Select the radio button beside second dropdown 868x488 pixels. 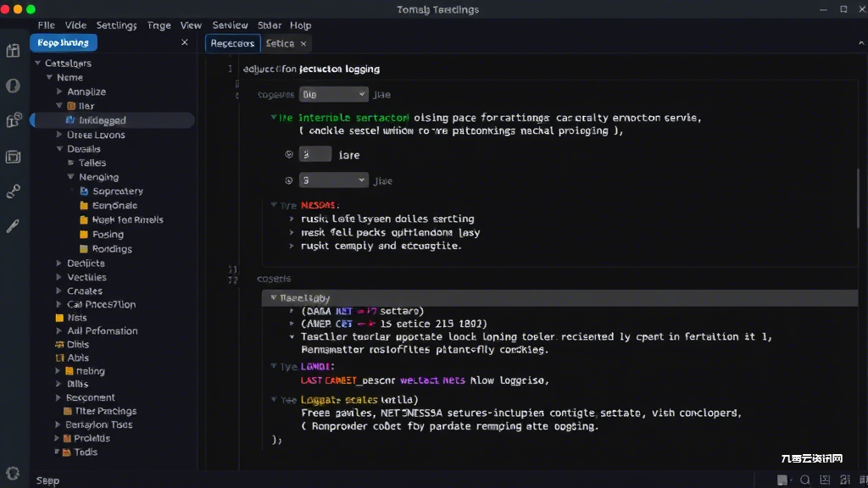[x=289, y=180]
